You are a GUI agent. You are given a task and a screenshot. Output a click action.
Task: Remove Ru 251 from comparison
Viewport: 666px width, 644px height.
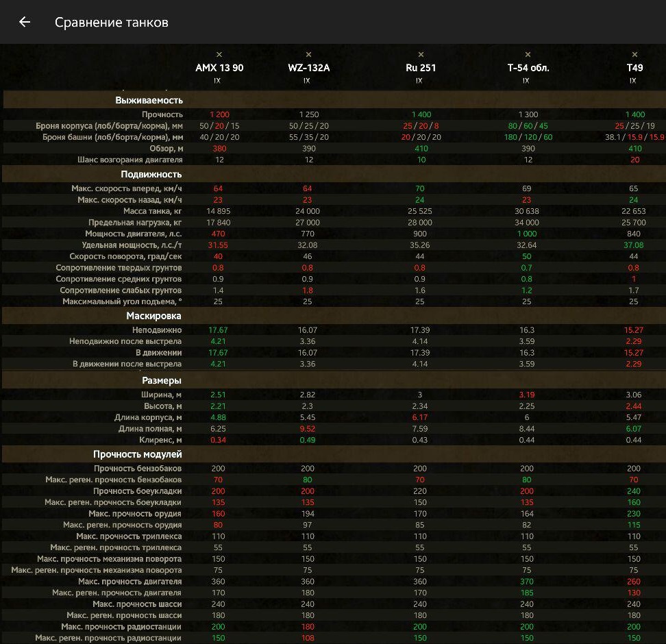coord(421,54)
